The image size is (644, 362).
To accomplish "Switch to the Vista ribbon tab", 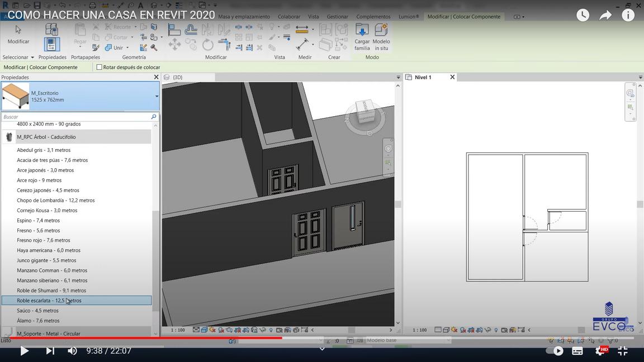I will [x=314, y=17].
